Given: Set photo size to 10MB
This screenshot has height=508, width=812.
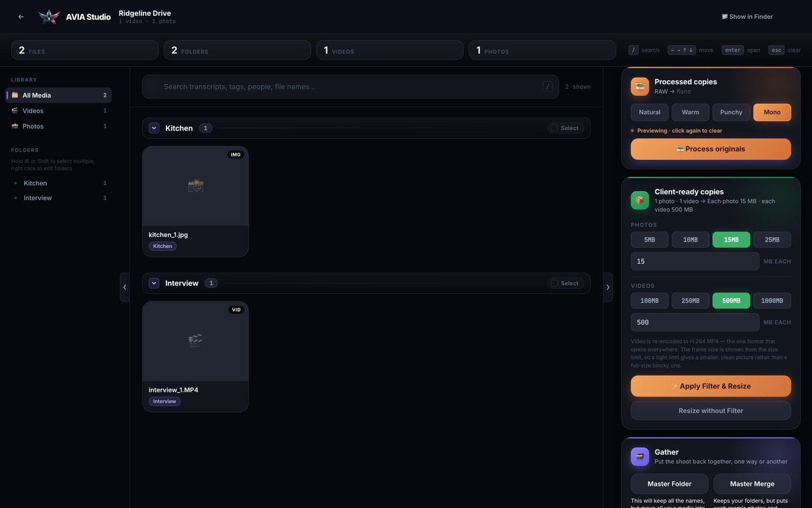Looking at the screenshot, I should click(x=690, y=240).
